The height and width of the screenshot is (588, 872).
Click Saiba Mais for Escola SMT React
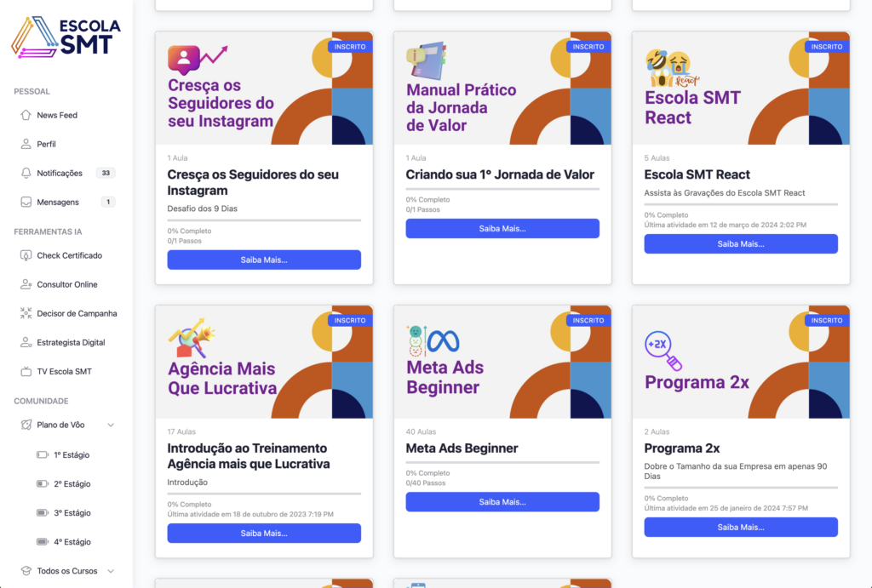coord(741,244)
